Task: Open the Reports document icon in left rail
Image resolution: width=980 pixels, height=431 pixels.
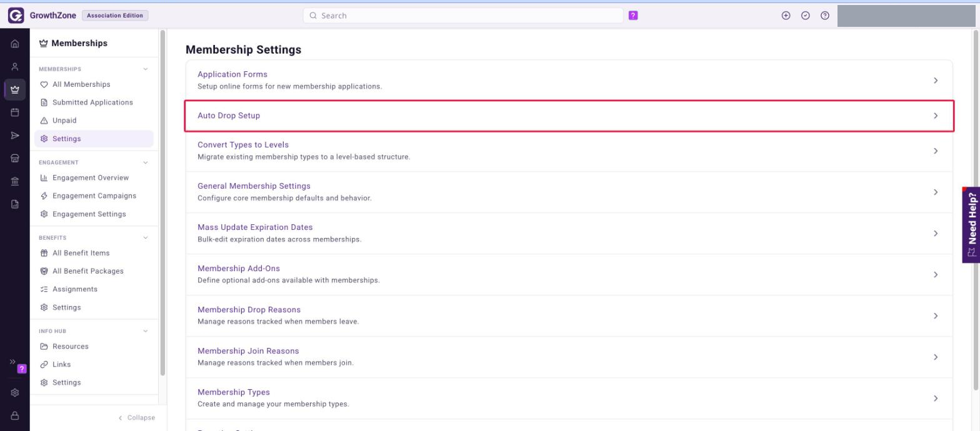Action: coord(15,204)
